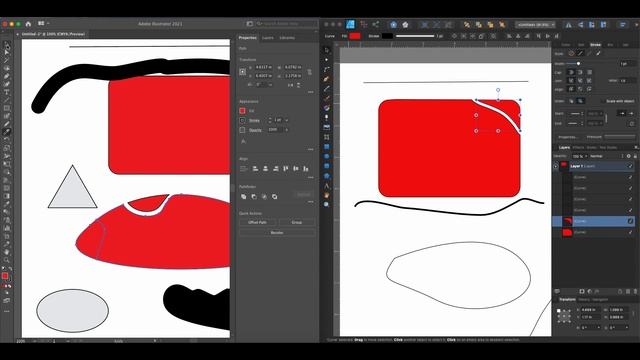The image size is (640, 360).
Task: Switch to Affinity's Designer persona
Action: click(350, 24)
